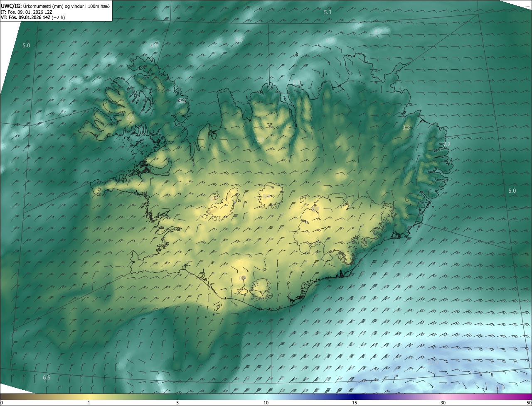Pick the dark navy colour-bar segment above 15
This screenshot has width=532, height=406.
(355, 396)
